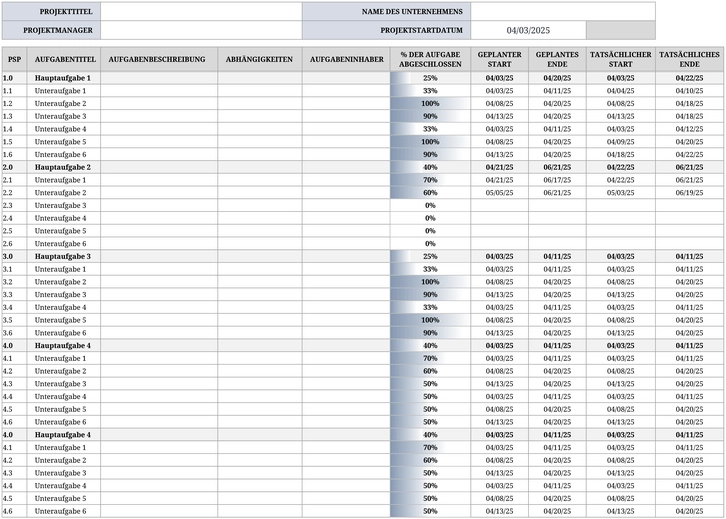The width and height of the screenshot is (726, 519).
Task: Click the GEPLANTER START column header
Action: (x=500, y=59)
